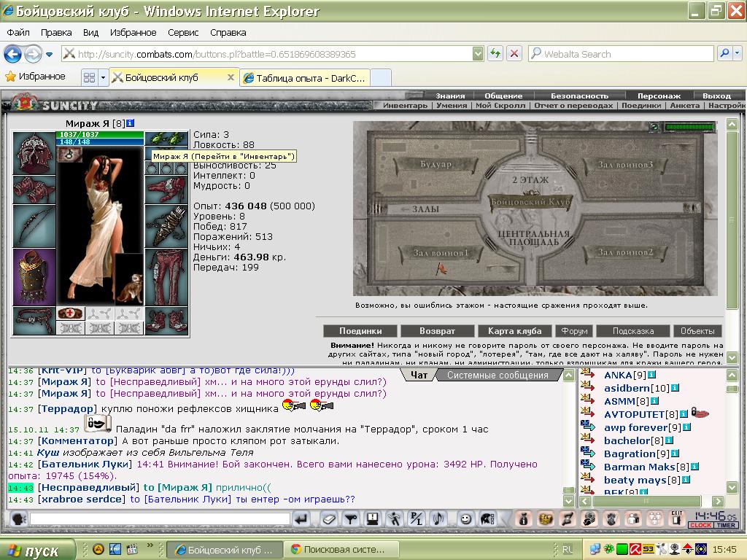Click the Карта клуба button
This screenshot has width=747, height=560.
tap(514, 331)
